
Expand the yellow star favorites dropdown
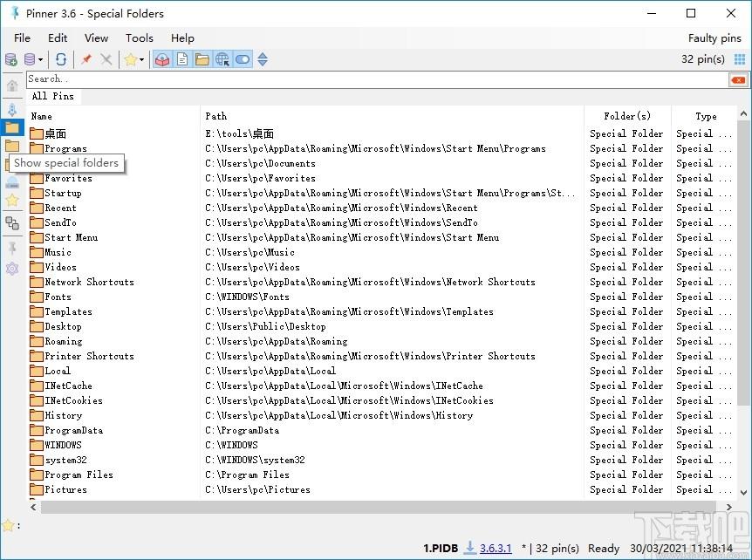[141, 59]
